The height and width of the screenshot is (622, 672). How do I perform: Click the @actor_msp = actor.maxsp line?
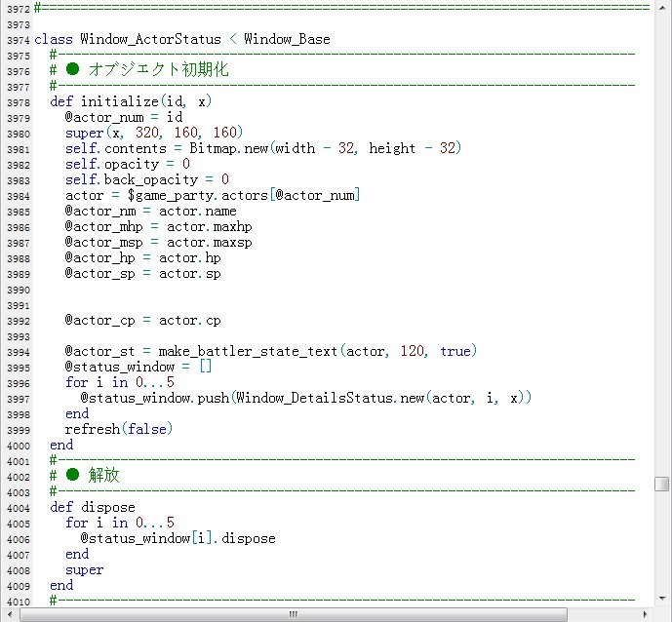pyautogui.click(x=158, y=242)
